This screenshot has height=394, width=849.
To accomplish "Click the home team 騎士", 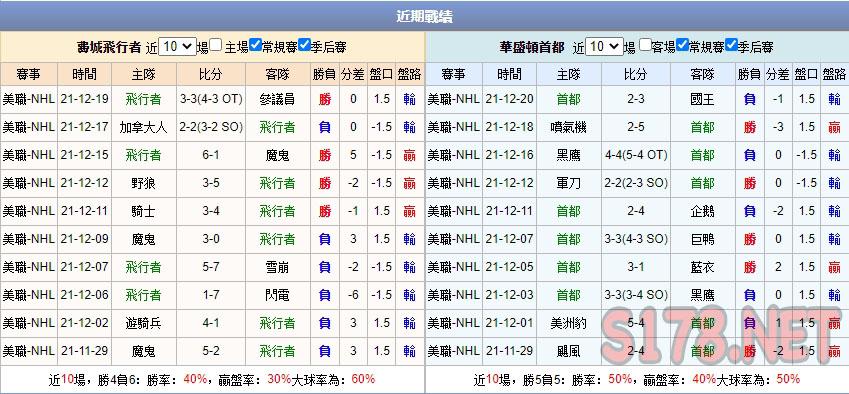I will [143, 211].
